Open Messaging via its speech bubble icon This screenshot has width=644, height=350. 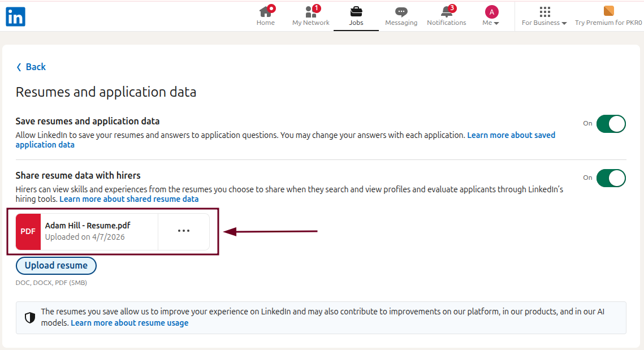pyautogui.click(x=401, y=11)
